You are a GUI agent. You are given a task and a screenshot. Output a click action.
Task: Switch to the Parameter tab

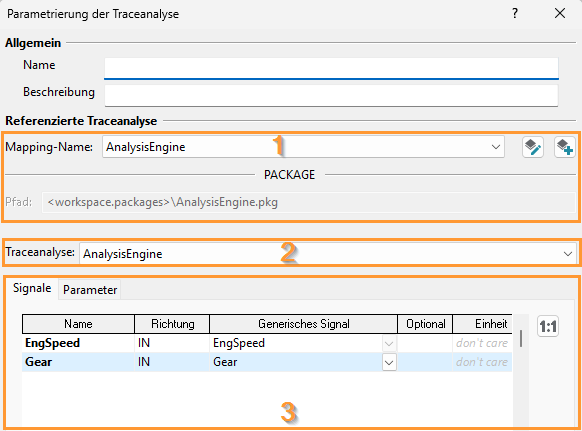(90, 290)
